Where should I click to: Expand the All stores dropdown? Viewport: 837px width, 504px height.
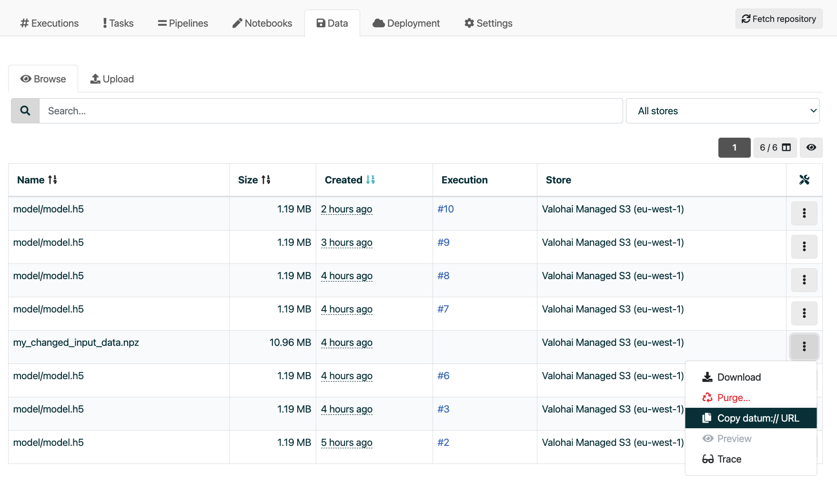pos(723,111)
